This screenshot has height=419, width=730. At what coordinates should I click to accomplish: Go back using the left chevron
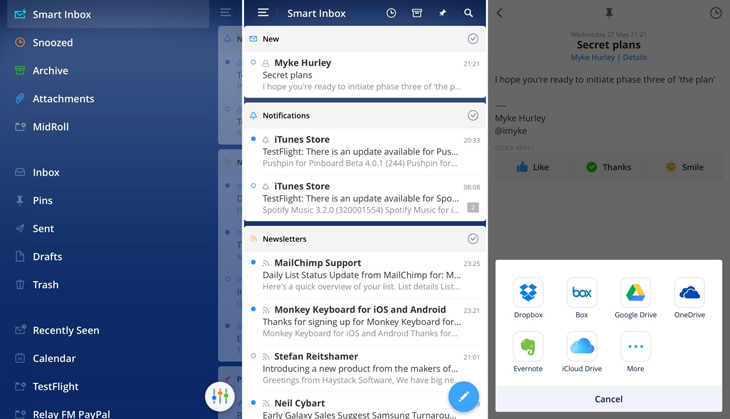pos(500,13)
